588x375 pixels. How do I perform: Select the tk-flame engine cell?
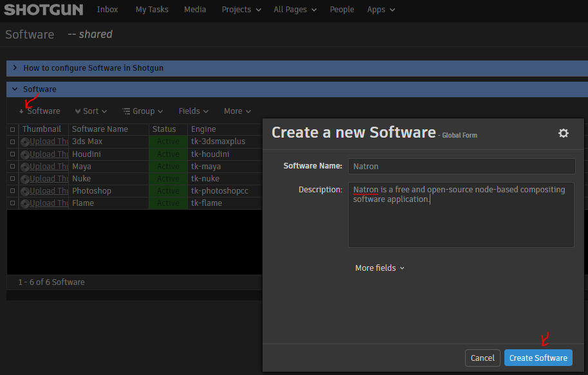pyautogui.click(x=225, y=203)
